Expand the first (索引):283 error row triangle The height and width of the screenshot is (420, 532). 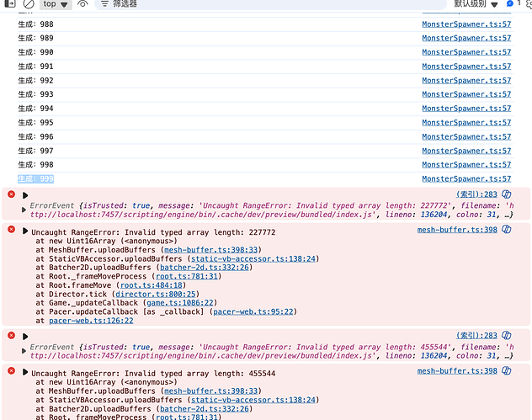point(25,195)
